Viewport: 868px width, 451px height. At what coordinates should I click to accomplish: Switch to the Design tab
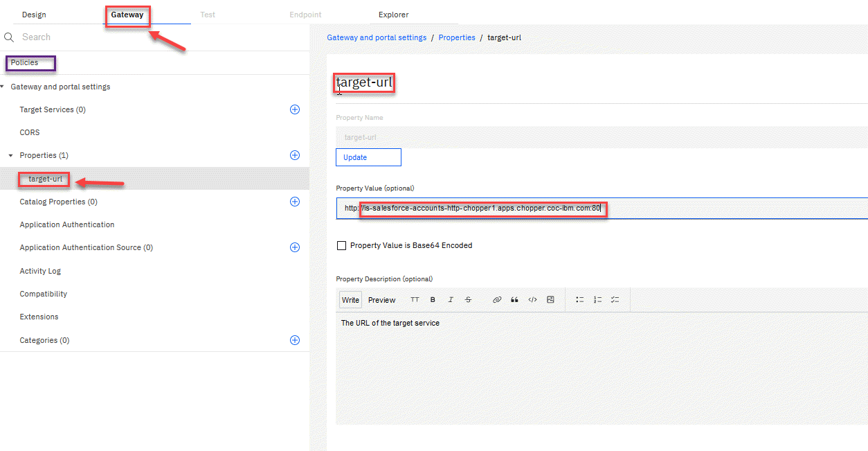click(33, 14)
